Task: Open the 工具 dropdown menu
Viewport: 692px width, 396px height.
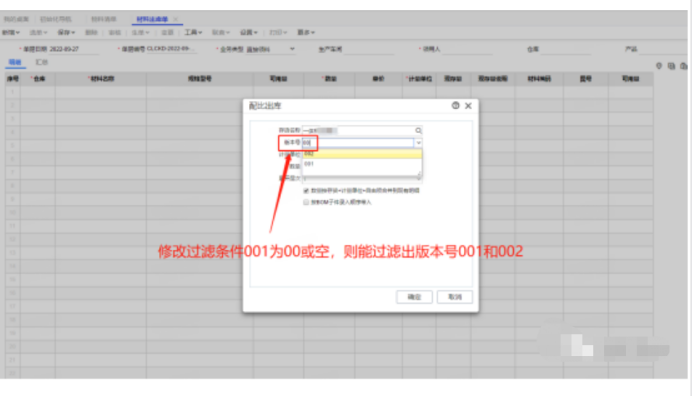Action: pyautogui.click(x=193, y=32)
